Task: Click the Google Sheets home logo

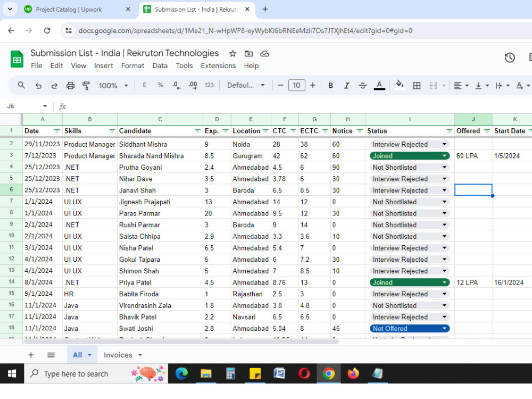Action: coord(16,59)
